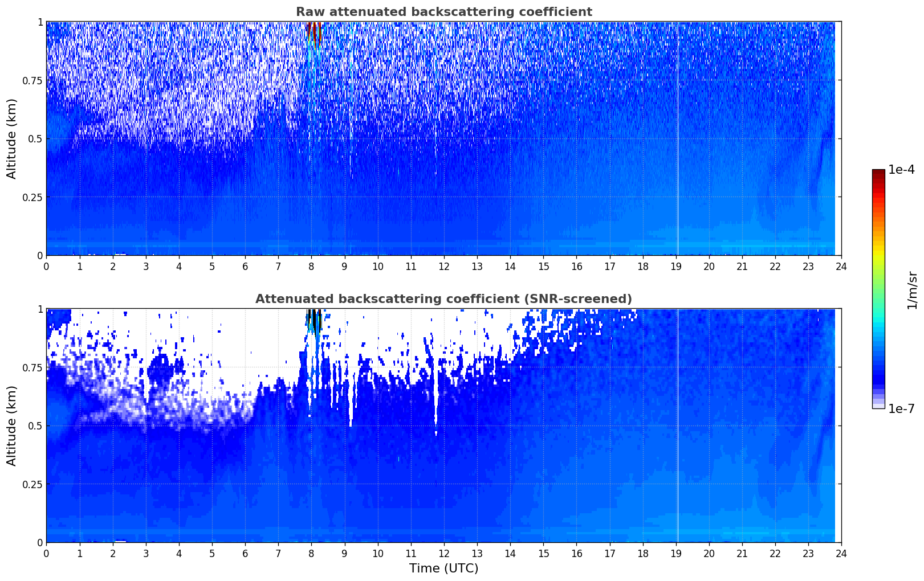Click altitude tick '0.75' on the SNR-screened plot

pyautogui.click(x=32, y=368)
